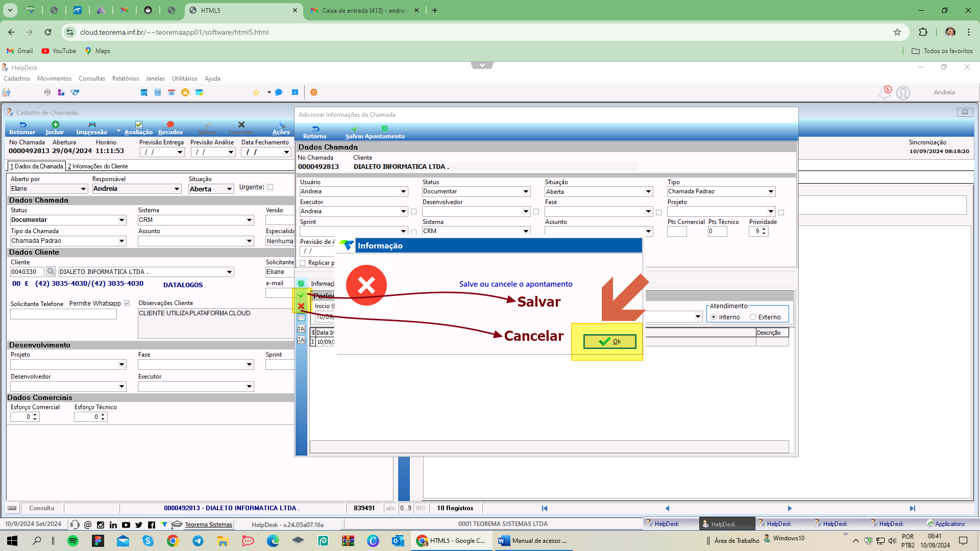This screenshot has width=980, height=551.
Task: Open the Teorema Sistemas link
Action: click(x=208, y=524)
